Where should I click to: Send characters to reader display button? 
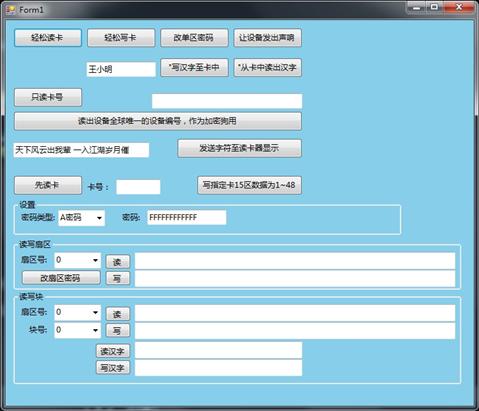[239, 148]
